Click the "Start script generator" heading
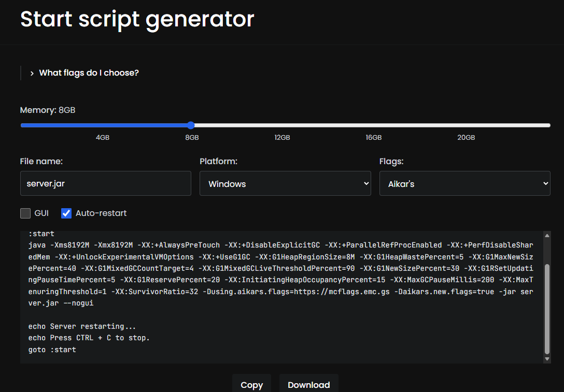 pos(137,19)
